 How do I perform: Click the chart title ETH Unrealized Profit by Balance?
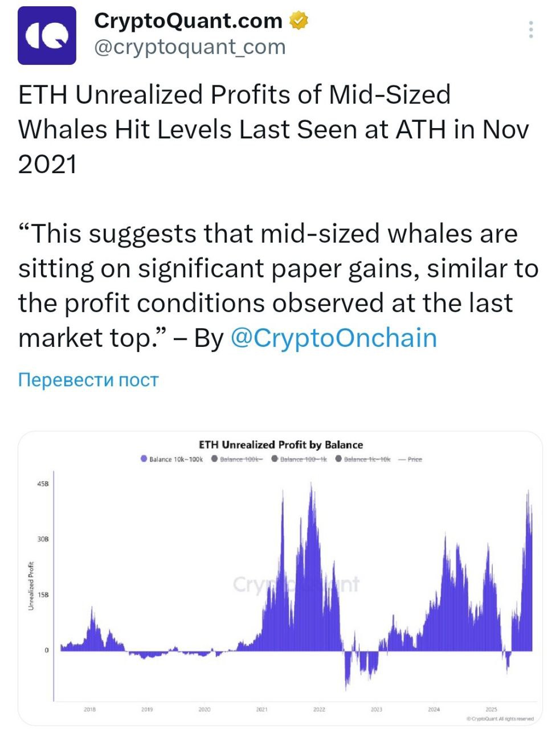281,445
